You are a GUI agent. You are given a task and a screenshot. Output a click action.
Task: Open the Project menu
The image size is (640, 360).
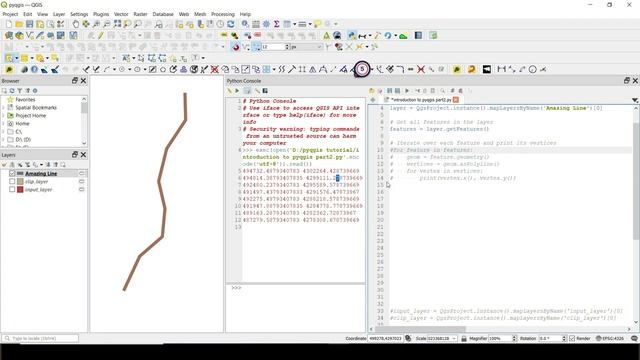point(10,14)
